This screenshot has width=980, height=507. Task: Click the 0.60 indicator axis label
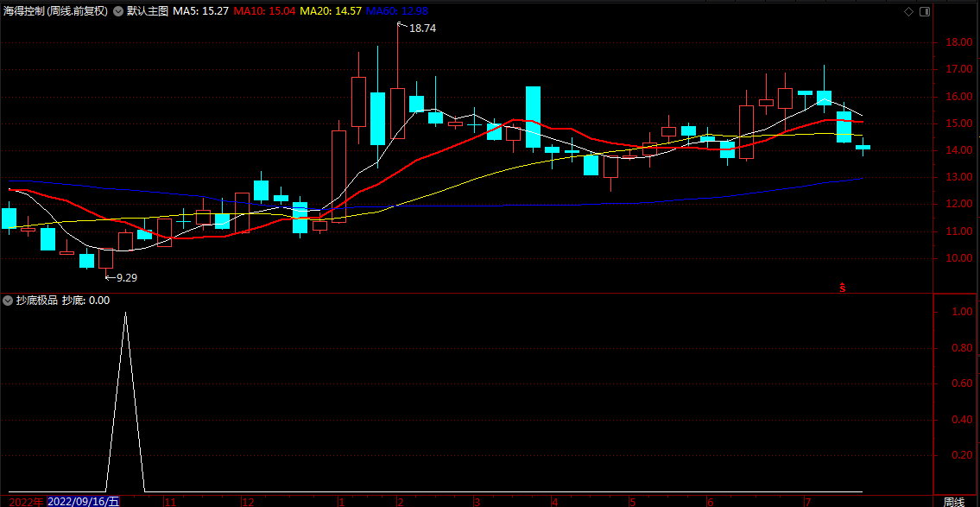tap(961, 383)
